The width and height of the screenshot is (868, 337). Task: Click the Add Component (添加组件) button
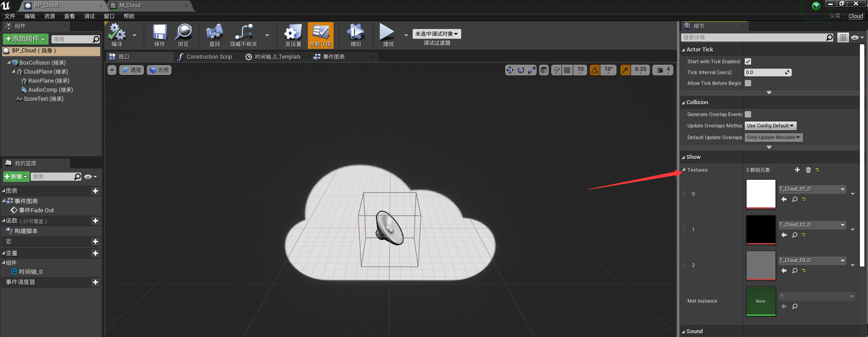point(25,39)
